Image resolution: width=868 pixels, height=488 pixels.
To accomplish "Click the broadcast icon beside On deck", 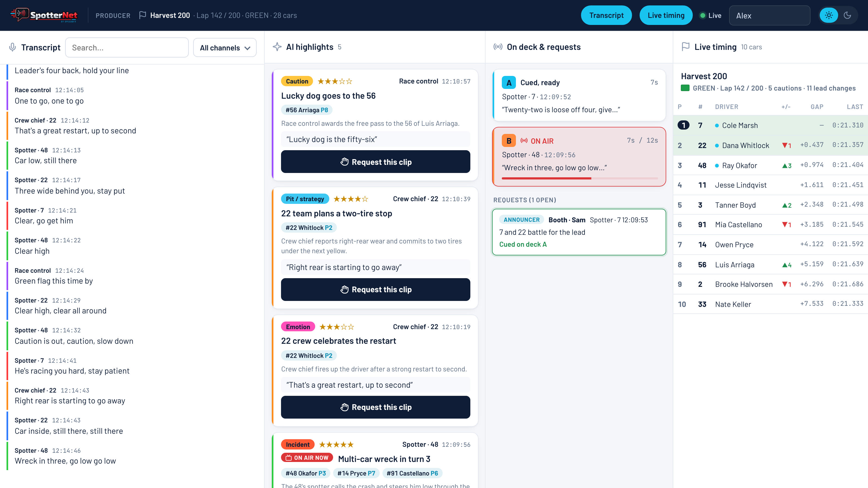I will pyautogui.click(x=498, y=47).
